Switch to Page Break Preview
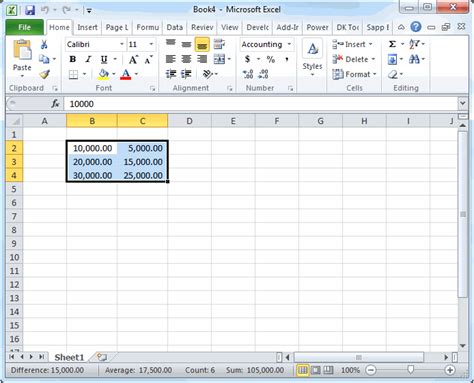 click(328, 370)
